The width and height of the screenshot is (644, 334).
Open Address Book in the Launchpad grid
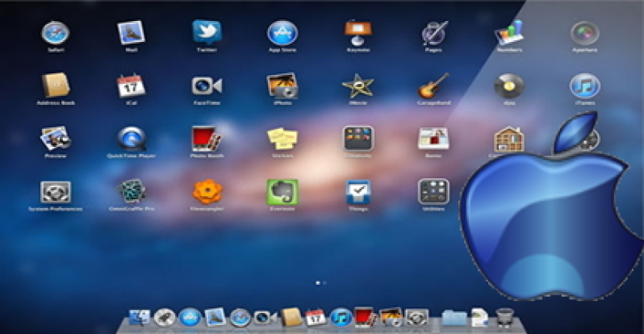(56, 86)
